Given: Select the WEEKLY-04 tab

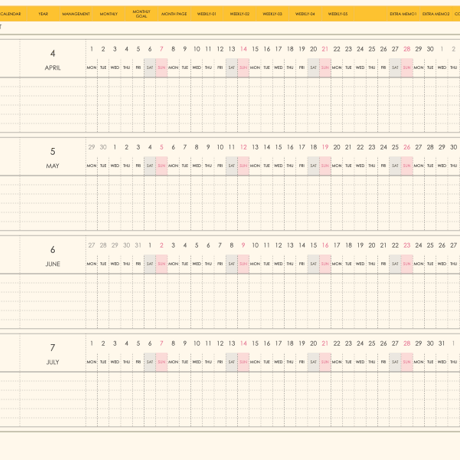Looking at the screenshot, I should click(x=305, y=14).
